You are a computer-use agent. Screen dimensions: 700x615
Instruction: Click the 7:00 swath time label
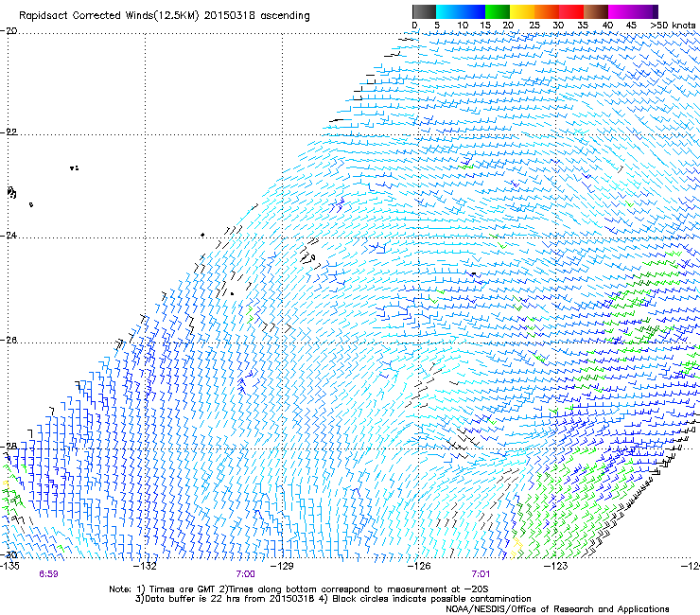tap(246, 574)
